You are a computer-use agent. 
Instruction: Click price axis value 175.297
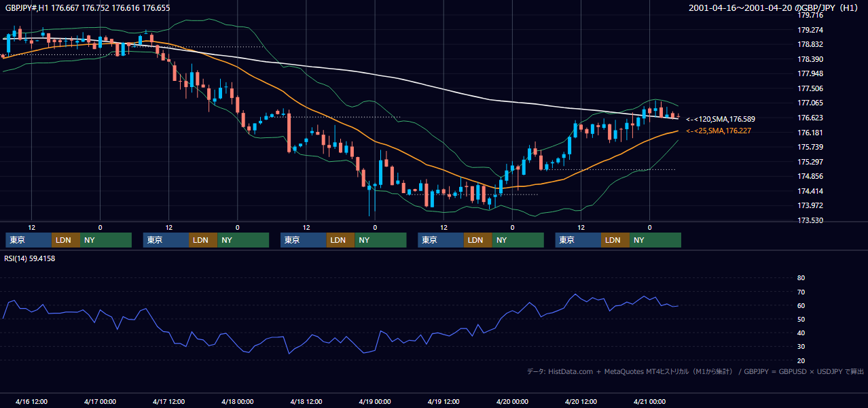pyautogui.click(x=810, y=162)
